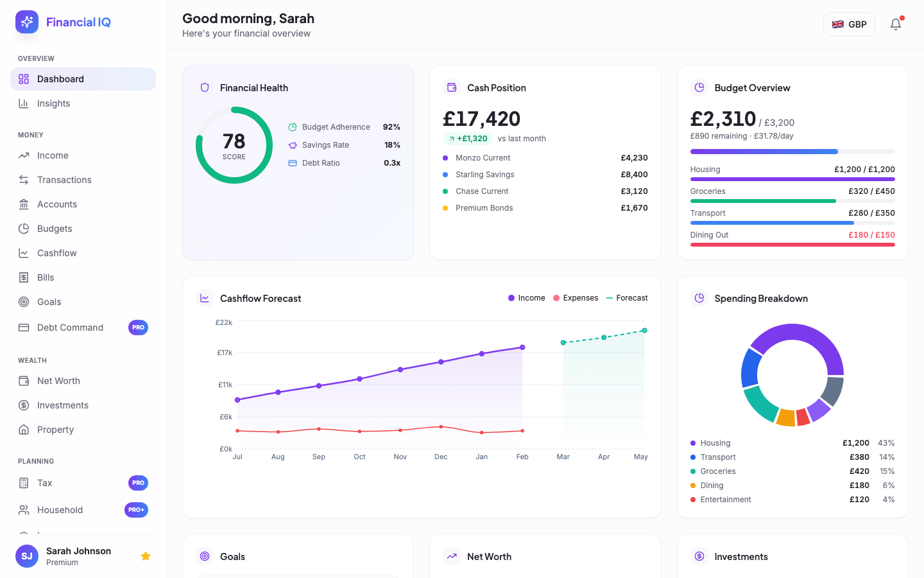
Task: Open the notification bell
Action: (x=895, y=24)
